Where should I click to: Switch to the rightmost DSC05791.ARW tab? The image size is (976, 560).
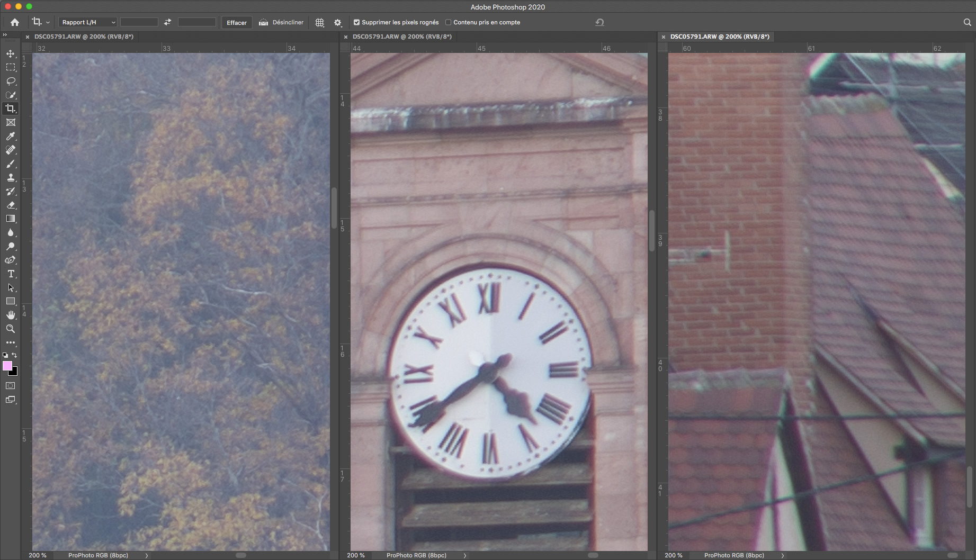719,37
